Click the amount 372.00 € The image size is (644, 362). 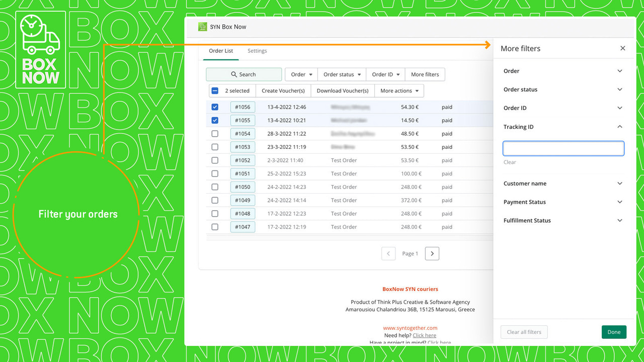pos(411,200)
